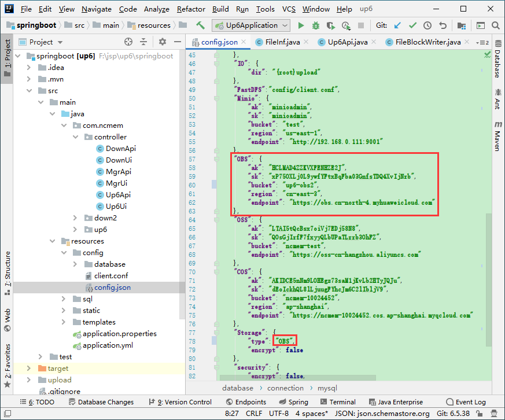The height and width of the screenshot is (420, 505).
Task: Fold the OBS block at line 57
Action: click(x=216, y=159)
